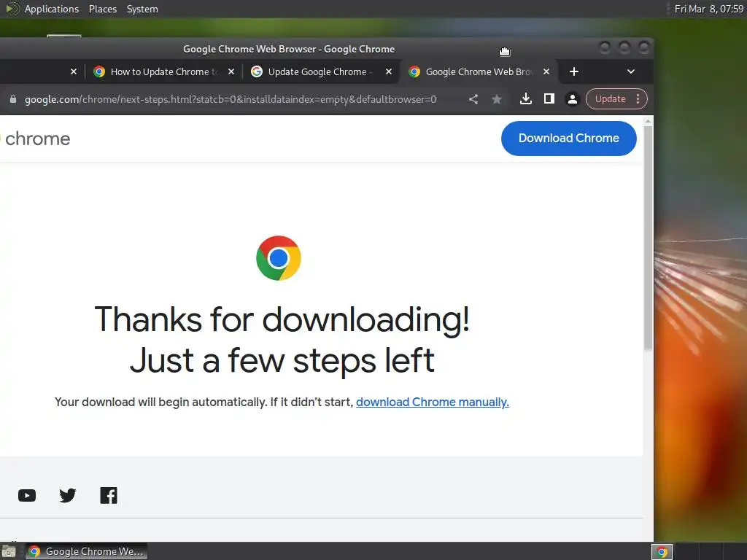Open a new tab with plus button
The width and height of the screenshot is (747, 560).
click(x=574, y=71)
